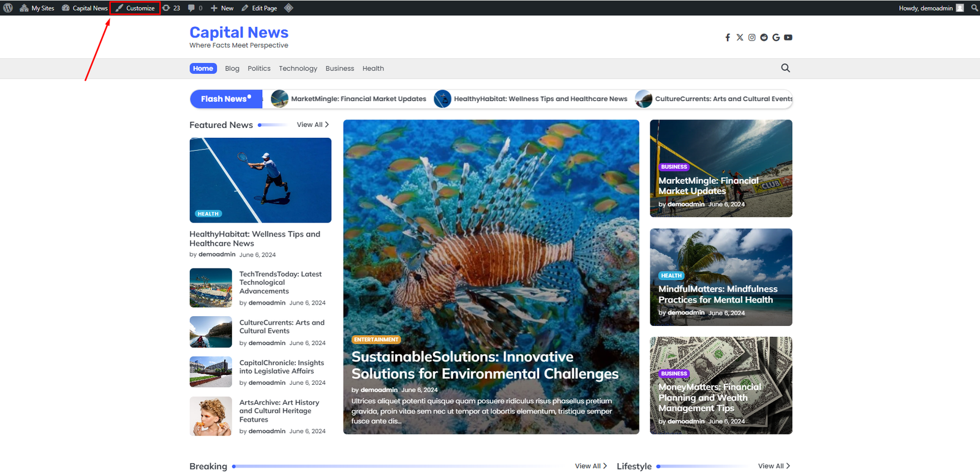Click BUSINESS tag on MoneyMatters card
This screenshot has height=473, width=980.
(x=674, y=374)
